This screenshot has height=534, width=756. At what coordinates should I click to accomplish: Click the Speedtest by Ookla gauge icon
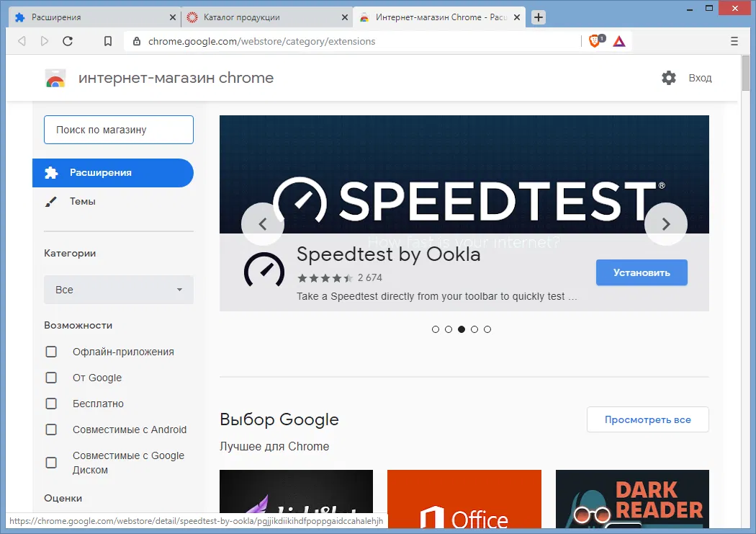click(264, 270)
